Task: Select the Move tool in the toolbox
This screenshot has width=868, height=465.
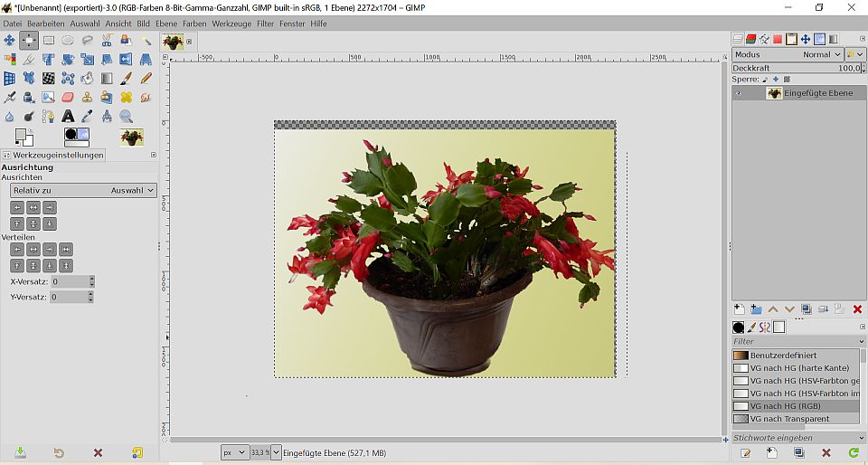Action: [x=10, y=41]
